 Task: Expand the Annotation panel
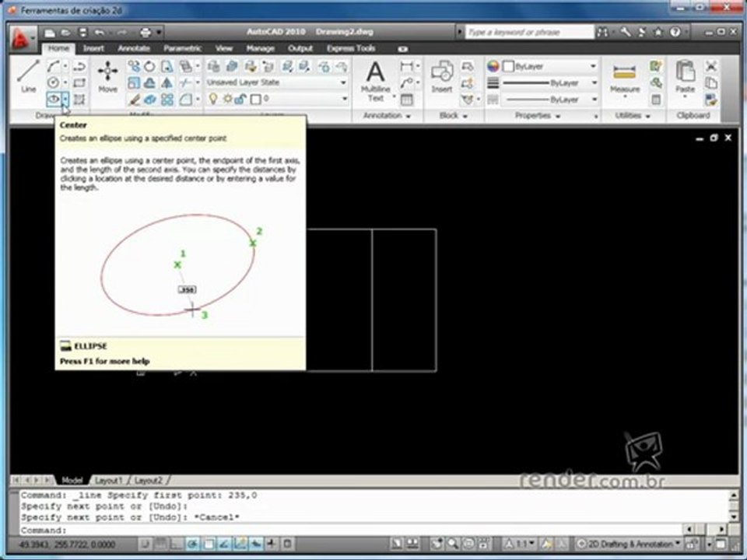click(387, 116)
